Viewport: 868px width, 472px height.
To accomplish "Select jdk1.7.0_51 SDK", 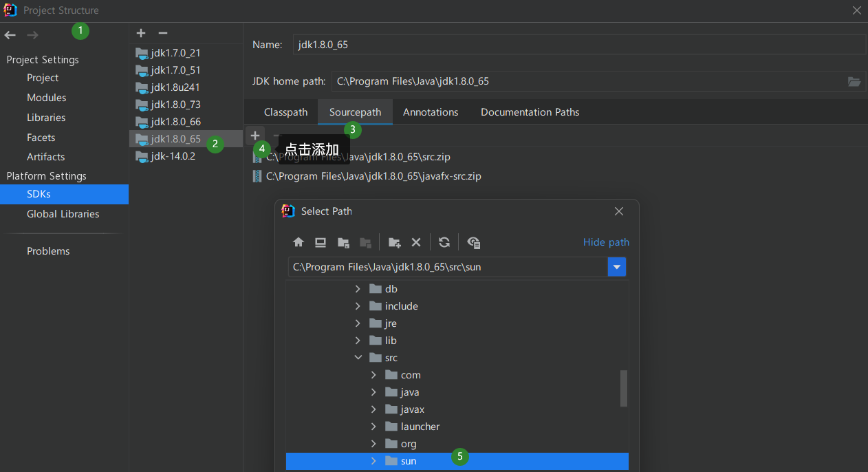I will [186, 70].
